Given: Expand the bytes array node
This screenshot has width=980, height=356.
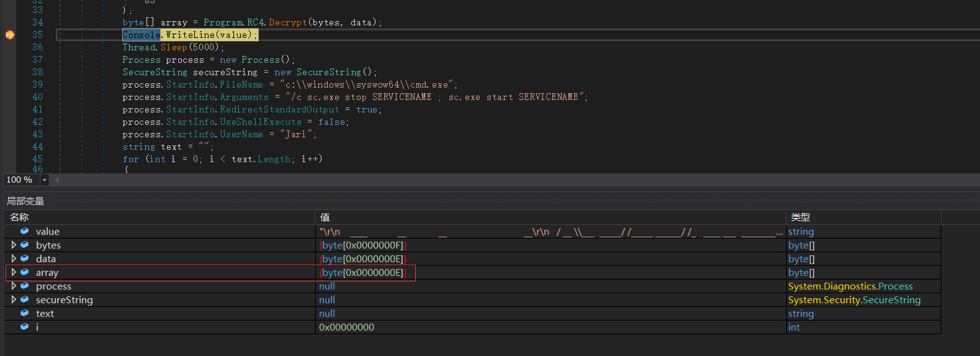Looking at the screenshot, I should pos(14,245).
